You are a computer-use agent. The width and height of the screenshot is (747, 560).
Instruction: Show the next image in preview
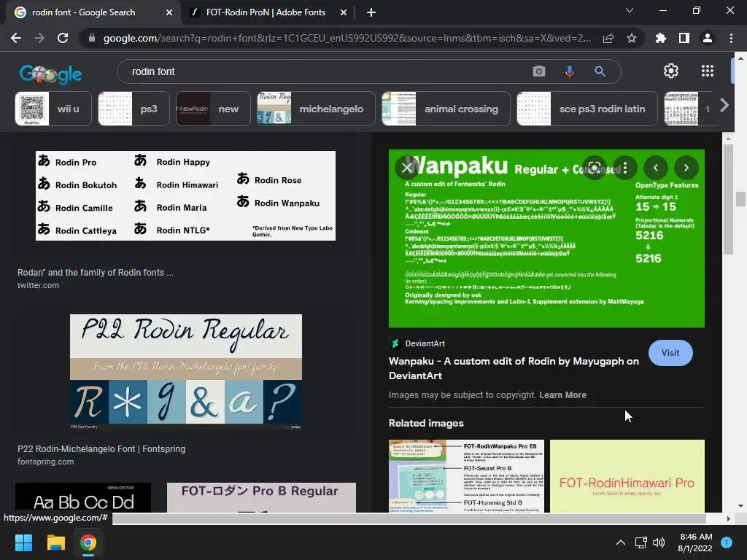click(686, 168)
